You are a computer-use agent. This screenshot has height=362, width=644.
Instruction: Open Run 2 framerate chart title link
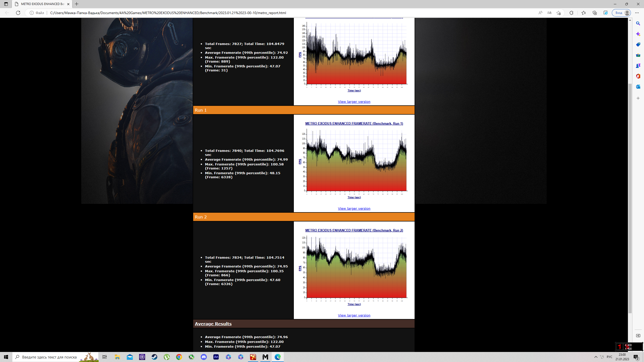click(x=354, y=230)
